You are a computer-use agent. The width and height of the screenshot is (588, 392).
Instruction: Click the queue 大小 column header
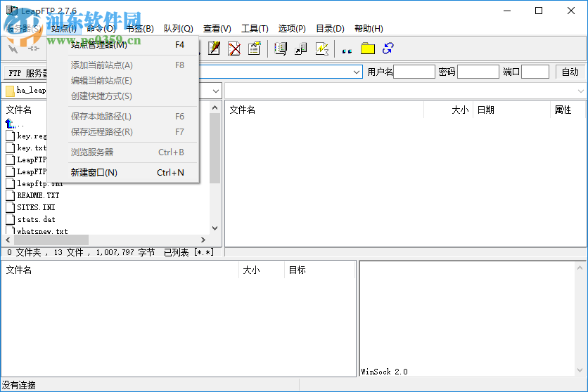click(x=262, y=270)
